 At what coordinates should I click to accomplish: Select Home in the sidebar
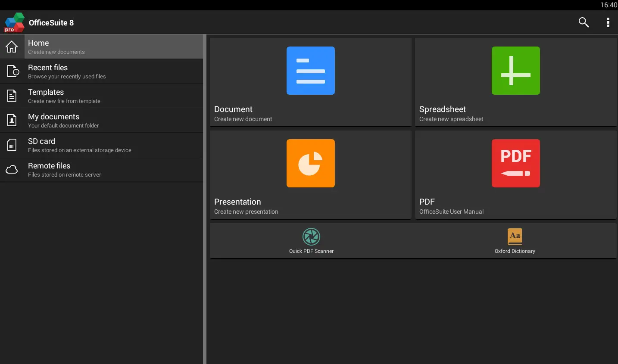tap(101, 47)
